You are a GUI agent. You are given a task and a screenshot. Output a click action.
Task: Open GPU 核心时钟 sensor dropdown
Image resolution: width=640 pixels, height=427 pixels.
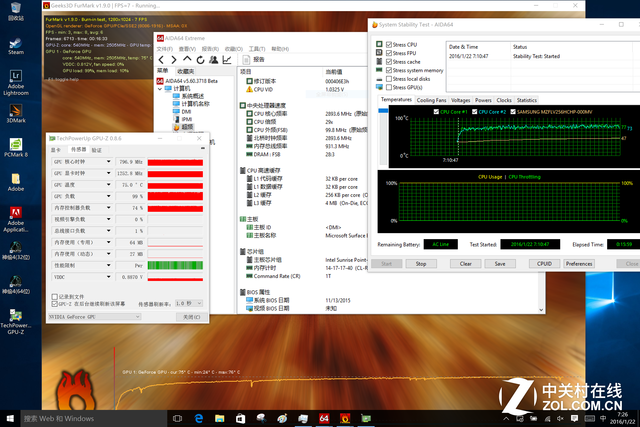click(109, 162)
